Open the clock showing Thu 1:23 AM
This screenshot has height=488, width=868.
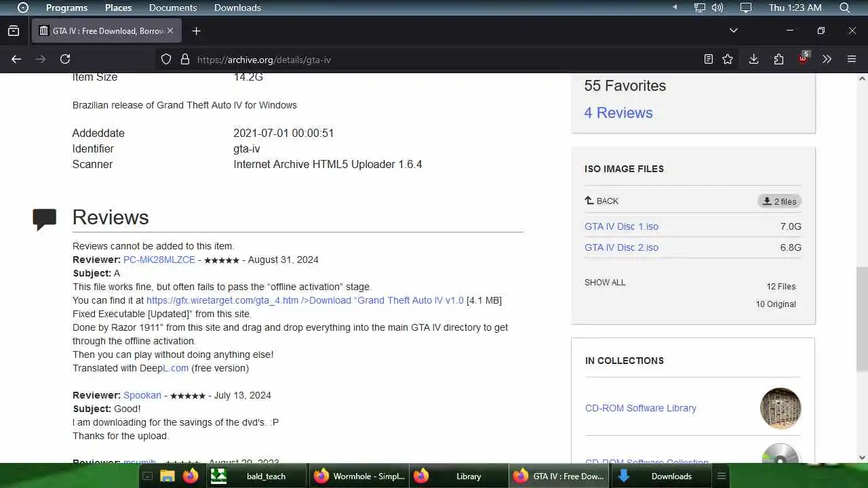[x=795, y=7]
